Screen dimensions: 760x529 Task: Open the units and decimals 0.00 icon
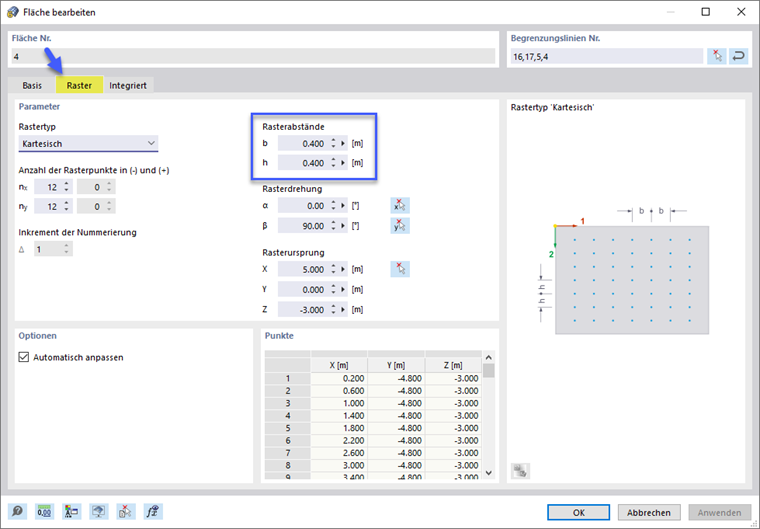click(44, 512)
